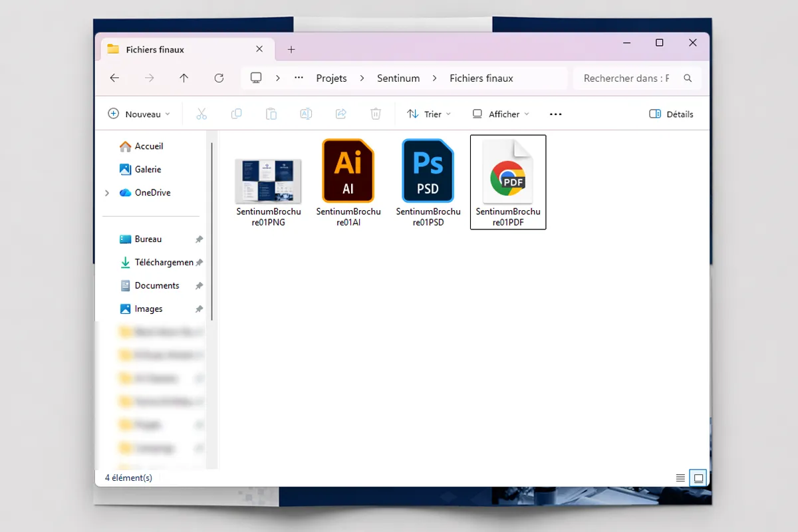The width and height of the screenshot is (798, 532).
Task: Click the Rename icon in toolbar
Action: tap(306, 114)
